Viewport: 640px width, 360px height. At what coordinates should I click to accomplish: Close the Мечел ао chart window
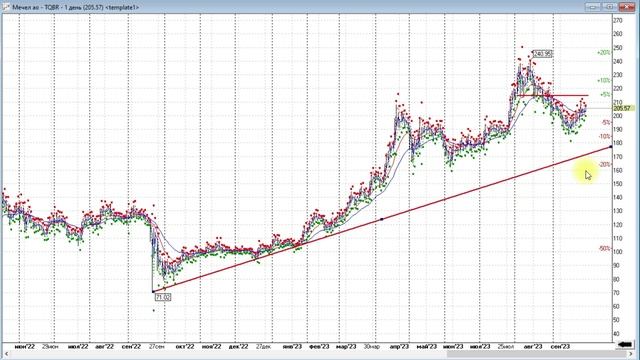point(627,7)
